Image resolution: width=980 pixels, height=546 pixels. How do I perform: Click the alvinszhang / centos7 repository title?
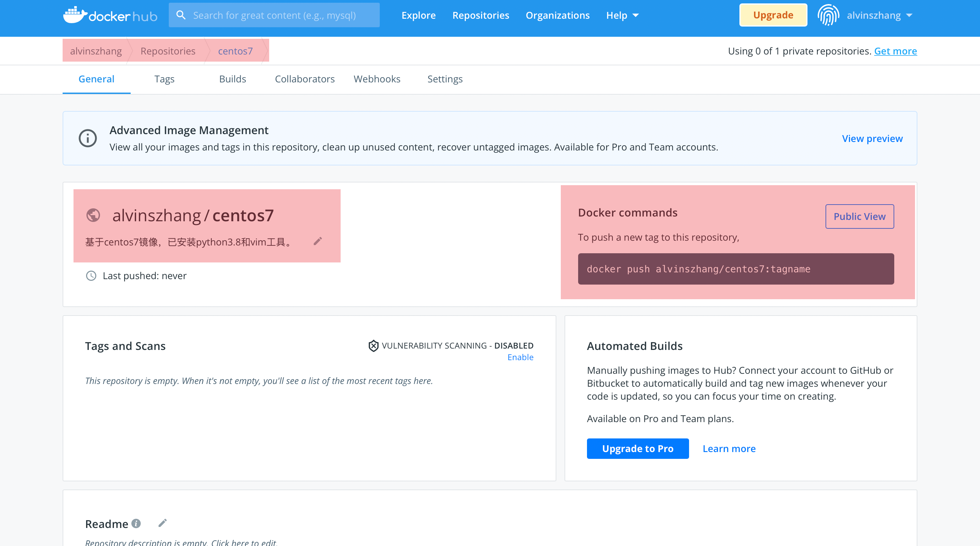[x=193, y=215]
